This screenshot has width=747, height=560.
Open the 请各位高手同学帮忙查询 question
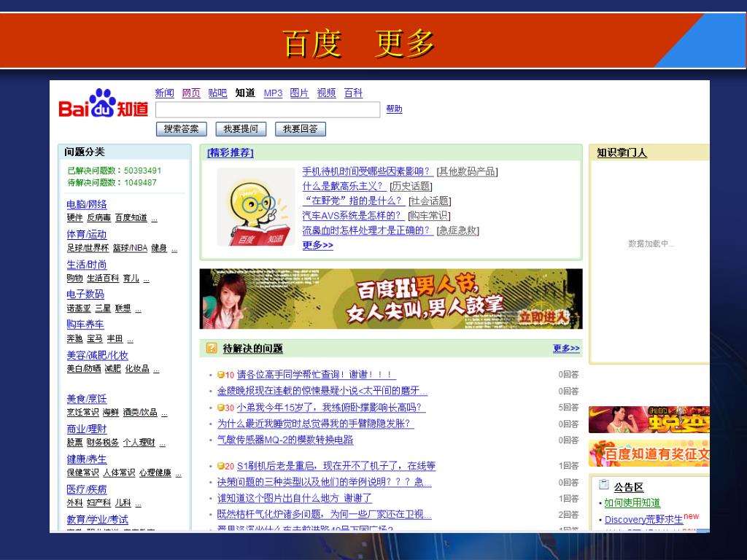click(317, 375)
